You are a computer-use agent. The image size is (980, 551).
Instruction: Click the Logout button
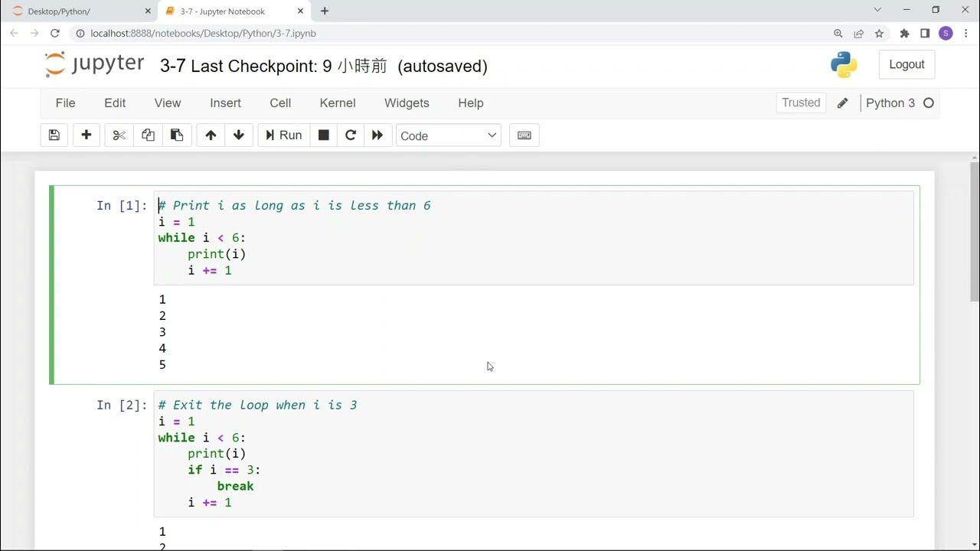(x=906, y=65)
